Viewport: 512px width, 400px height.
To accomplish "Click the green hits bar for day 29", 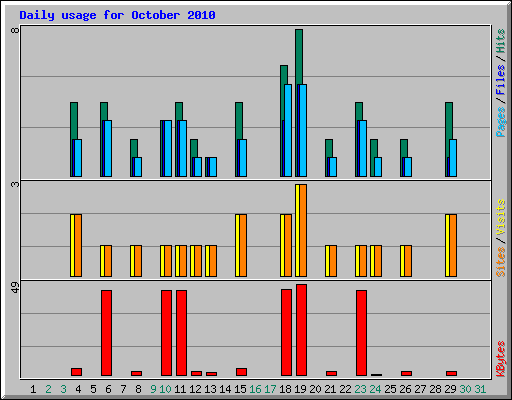I will [x=449, y=121].
